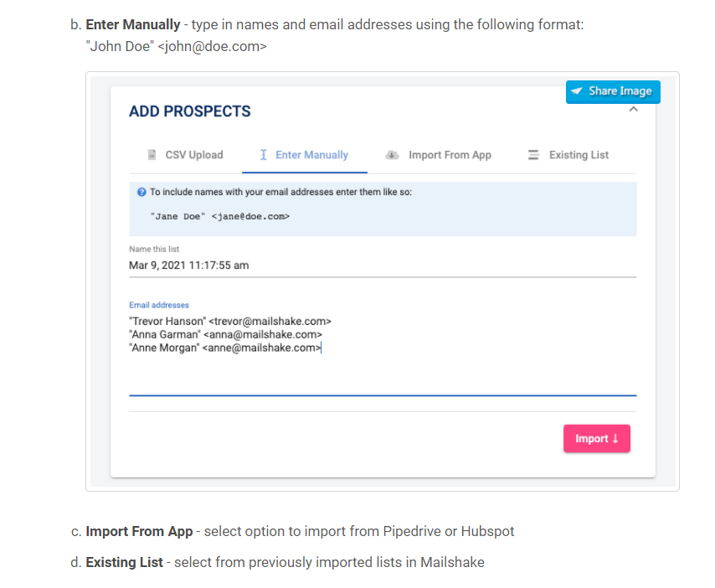This screenshot has height=588, width=715.
Task: Click the Share Image button
Action: (613, 92)
